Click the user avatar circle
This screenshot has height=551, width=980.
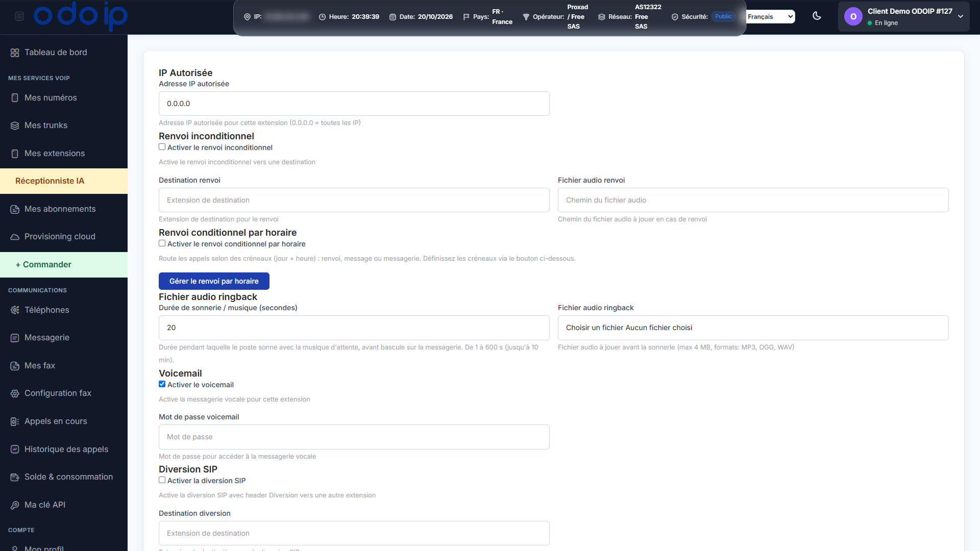(853, 17)
